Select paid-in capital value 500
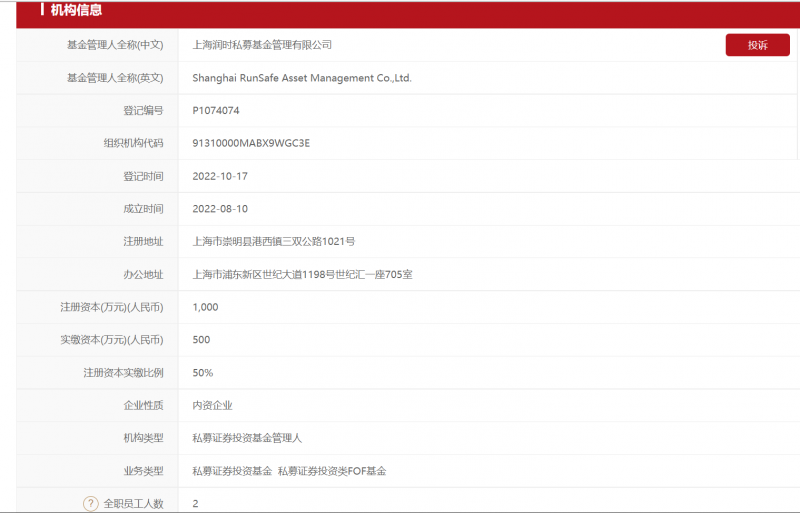Image resolution: width=800 pixels, height=513 pixels. pyautogui.click(x=201, y=340)
